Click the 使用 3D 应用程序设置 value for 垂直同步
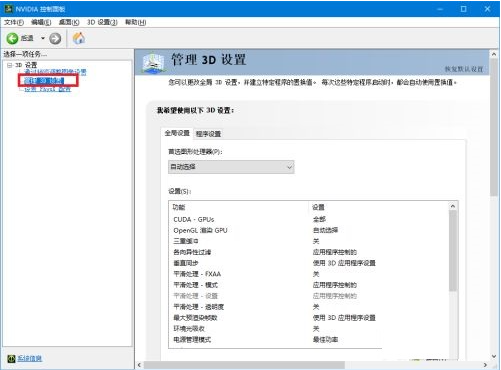This screenshot has width=501, height=370. (x=344, y=263)
